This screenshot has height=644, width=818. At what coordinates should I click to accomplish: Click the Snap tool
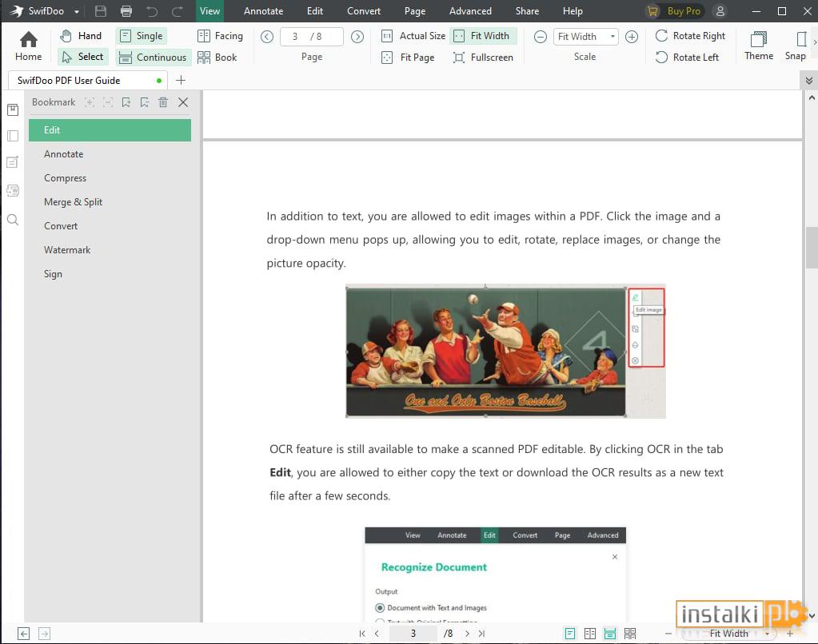796,46
